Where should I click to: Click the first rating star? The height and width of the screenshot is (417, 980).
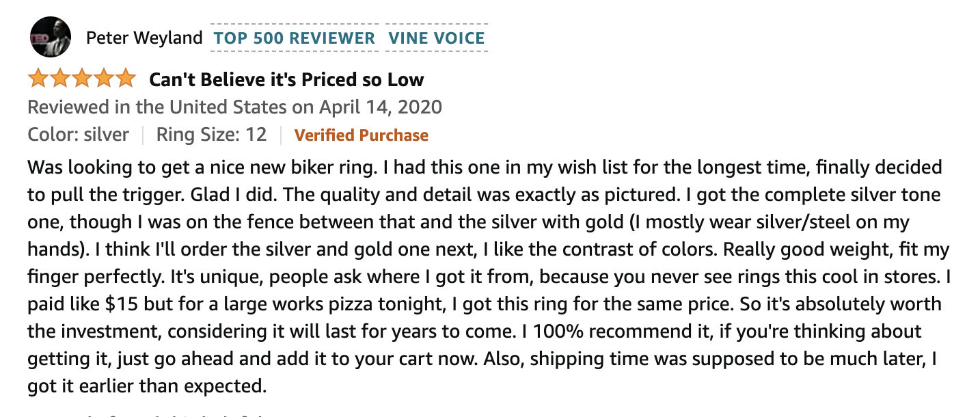click(x=38, y=79)
